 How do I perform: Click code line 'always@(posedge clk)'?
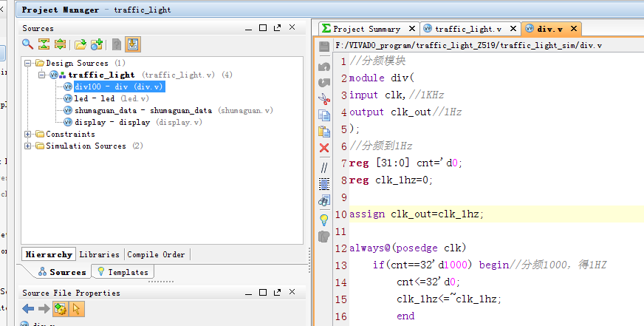point(408,248)
